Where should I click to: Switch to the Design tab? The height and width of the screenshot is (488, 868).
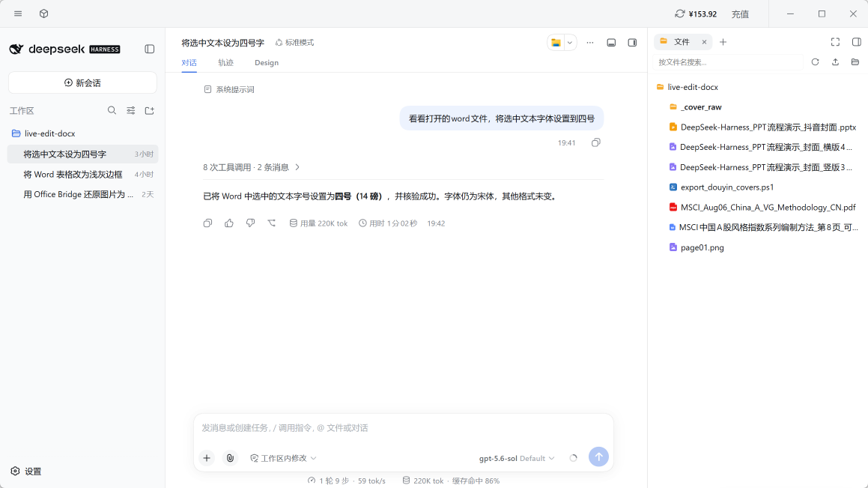click(267, 62)
